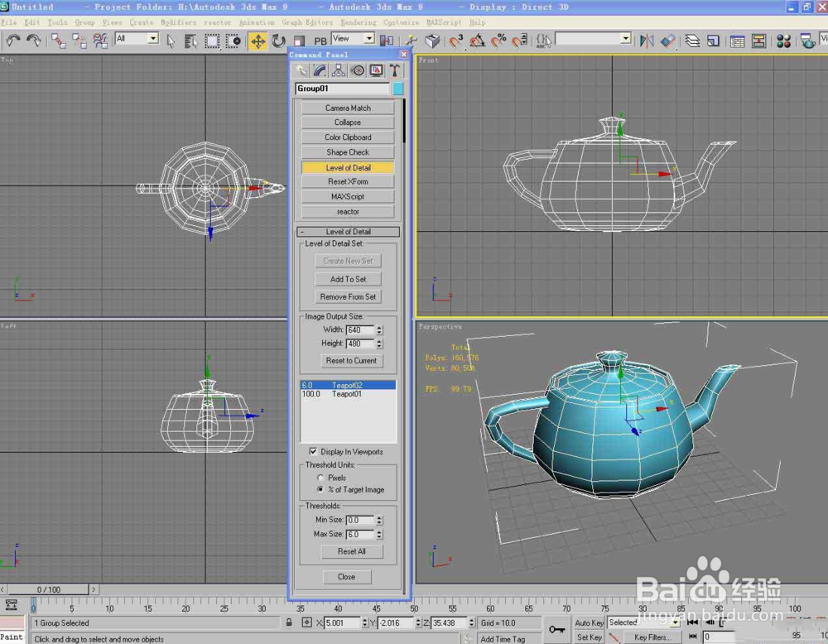Screen dimensions: 828x644
Task: Switch to the Utilities hammer tab
Action: coord(394,70)
